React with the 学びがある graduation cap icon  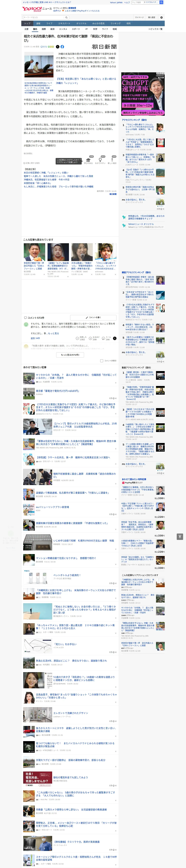tap(88, 160)
